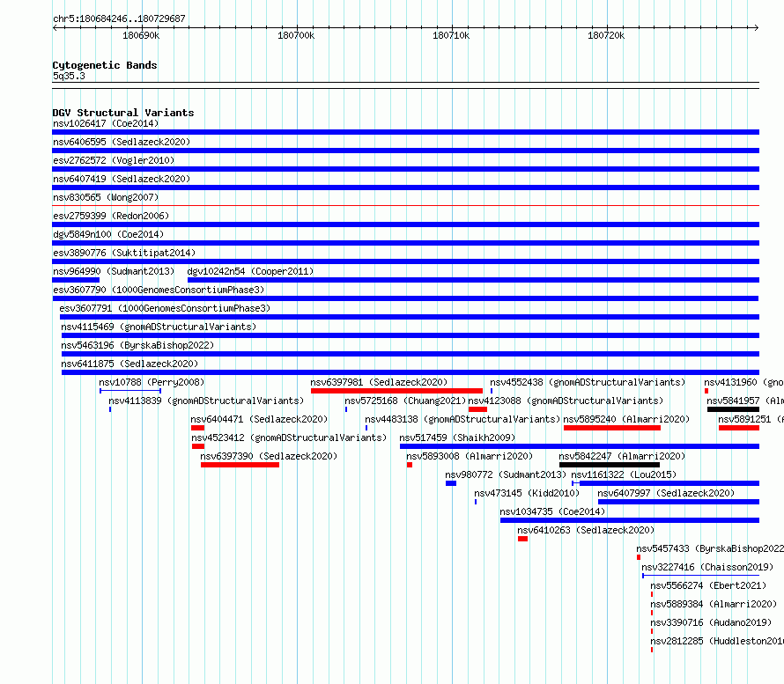Click nsv10788 (Perry2008) label
Screen dimensions: 784x684
(x=152, y=382)
